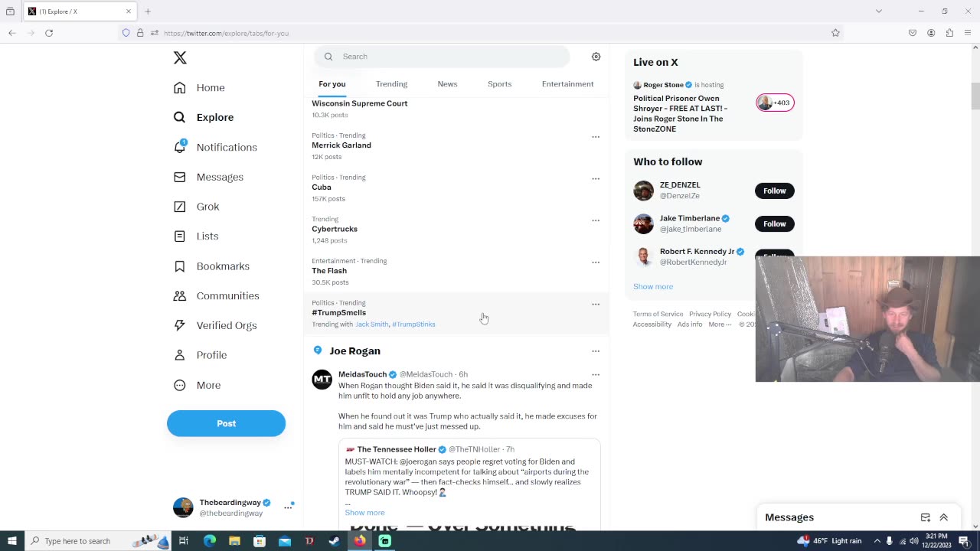980x551 pixels.
Task: Follow Jake Timberlane
Action: tap(774, 223)
